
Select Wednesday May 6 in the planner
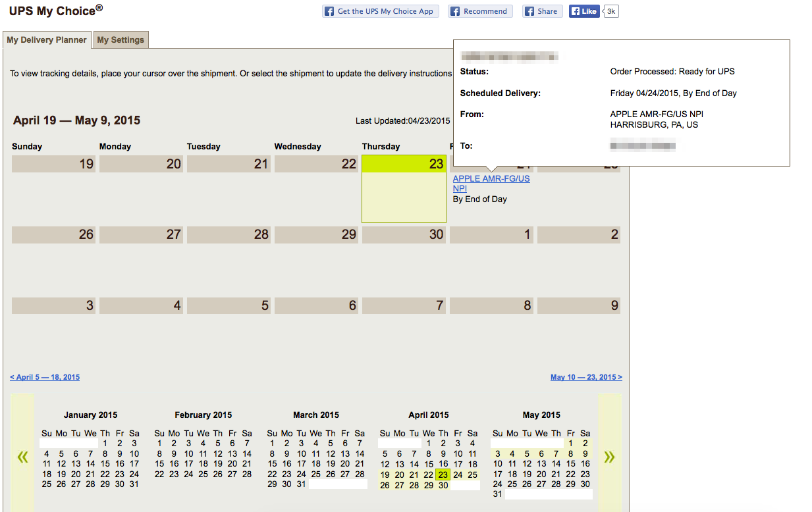pyautogui.click(x=316, y=305)
